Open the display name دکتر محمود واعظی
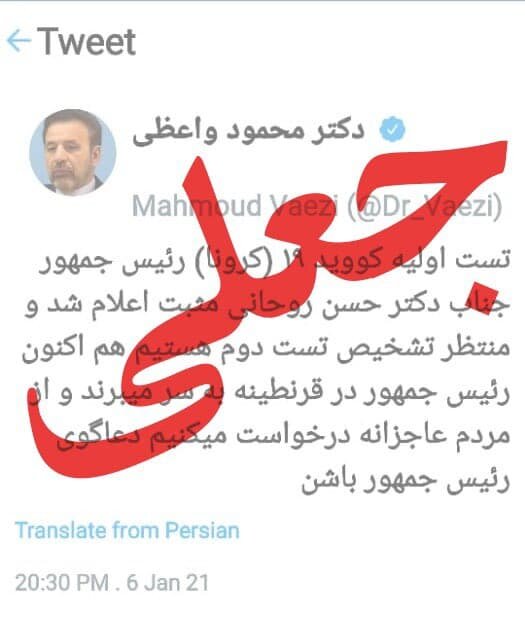This screenshot has width=525, height=625. click(248, 131)
